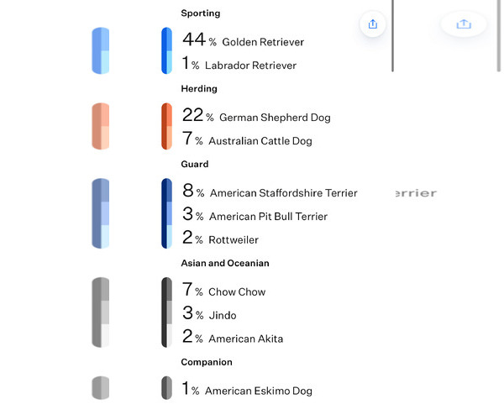Choose the American Pit Bull Terrier row
504x420 pixels.
coord(268,217)
